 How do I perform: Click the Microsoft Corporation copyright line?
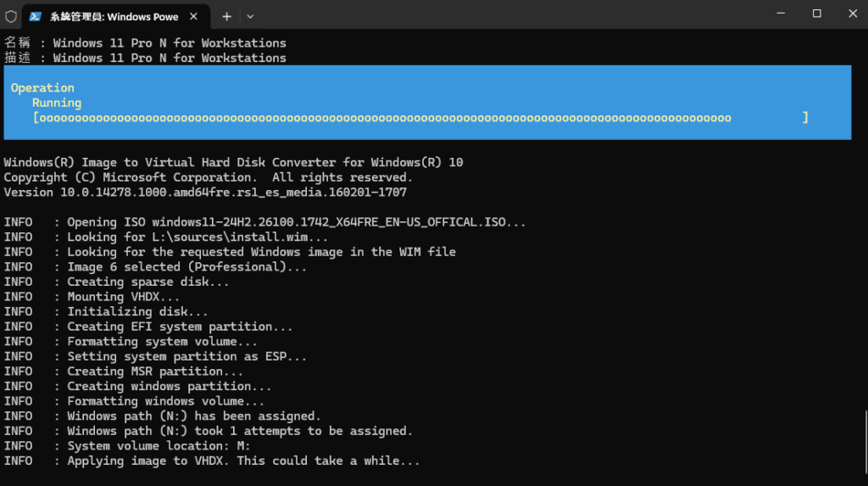pos(208,177)
